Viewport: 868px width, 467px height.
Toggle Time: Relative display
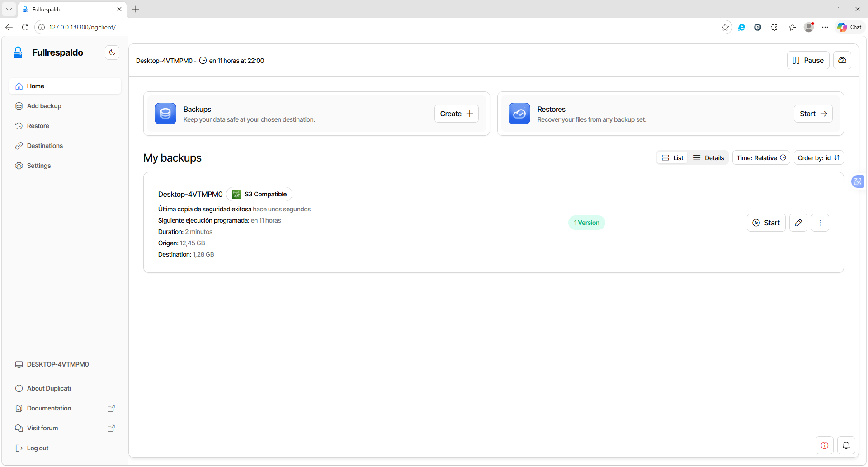pos(761,158)
